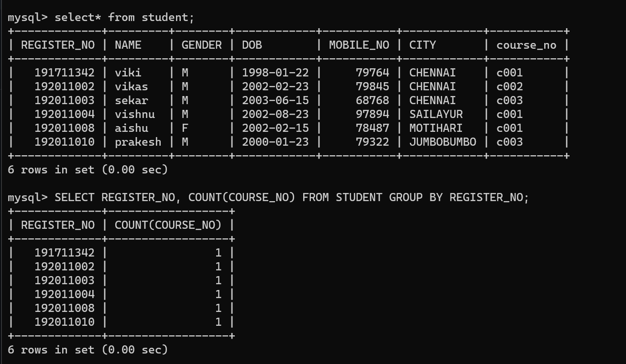Click the CITY column header
The height and width of the screenshot is (364, 626).
(x=423, y=45)
